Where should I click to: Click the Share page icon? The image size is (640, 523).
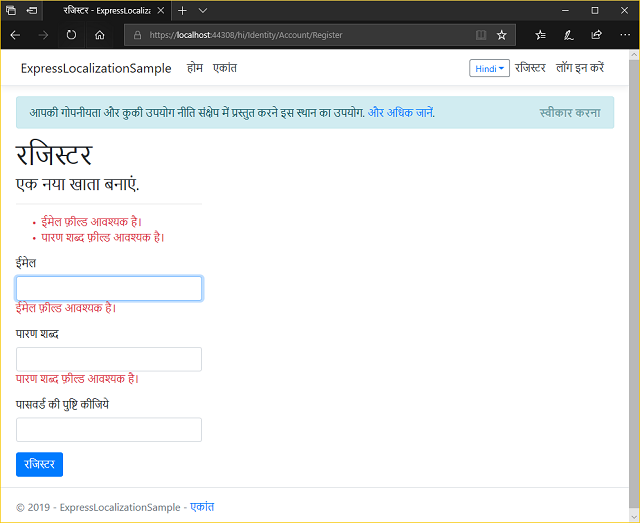[x=597, y=34]
